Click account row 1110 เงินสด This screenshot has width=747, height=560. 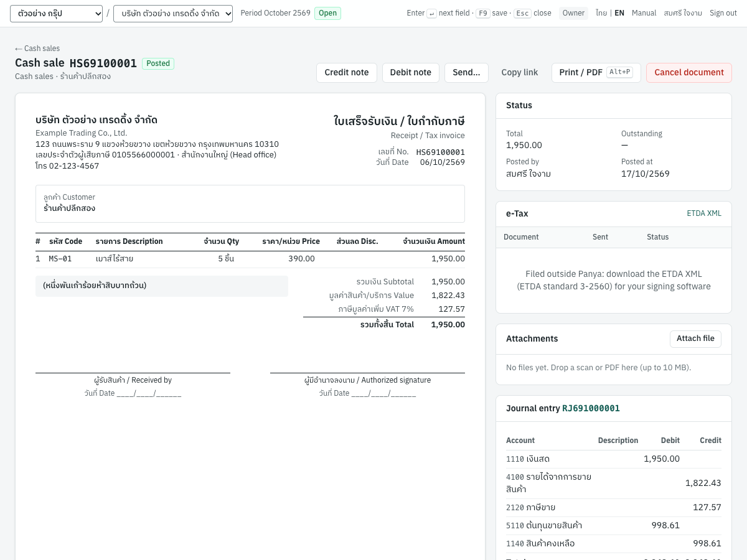click(x=614, y=459)
